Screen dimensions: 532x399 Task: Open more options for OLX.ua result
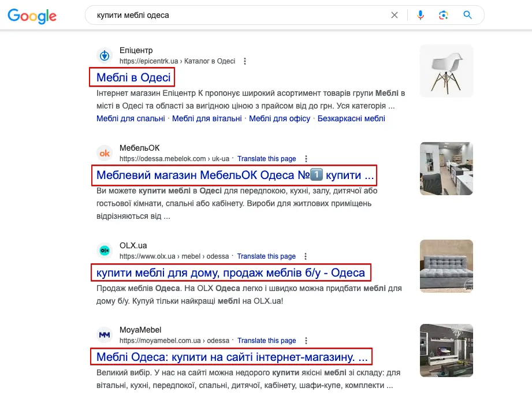pyautogui.click(x=306, y=256)
